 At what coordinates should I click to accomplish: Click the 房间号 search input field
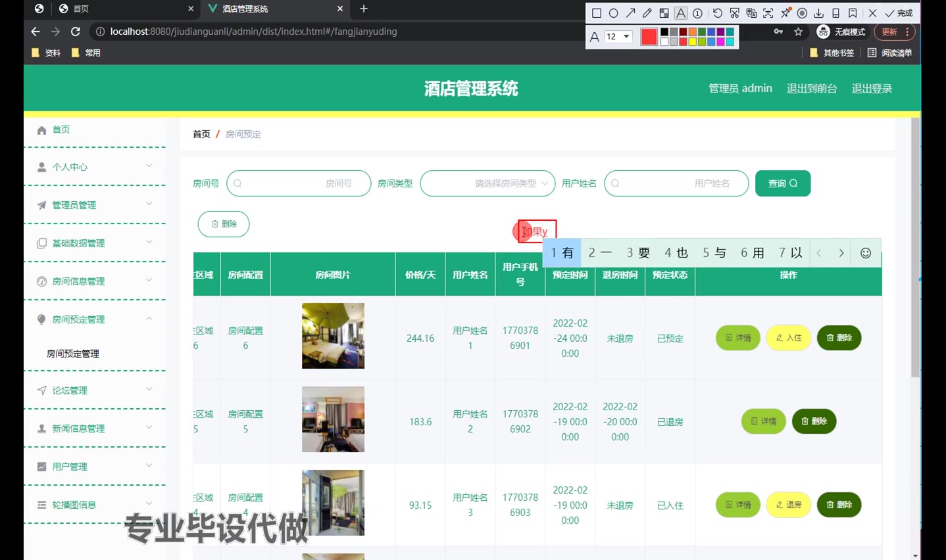298,183
